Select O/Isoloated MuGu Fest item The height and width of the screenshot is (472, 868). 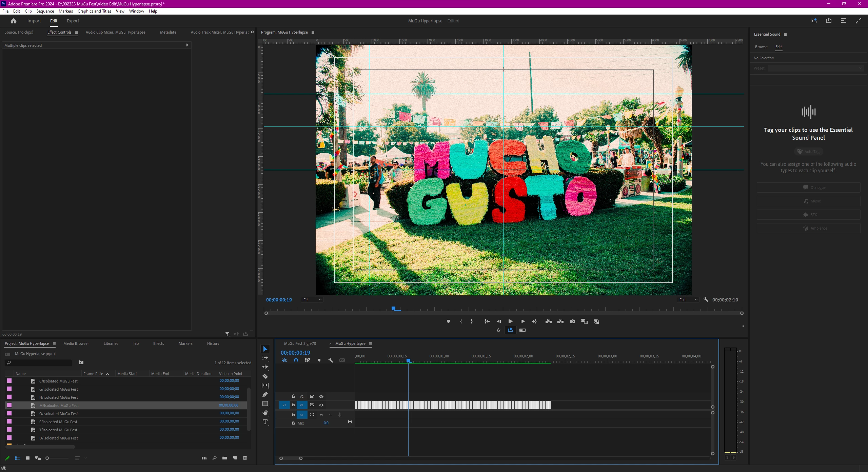point(58,414)
